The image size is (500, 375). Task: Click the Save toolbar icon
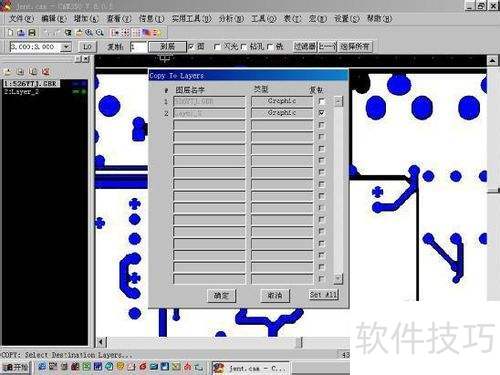click(32, 32)
